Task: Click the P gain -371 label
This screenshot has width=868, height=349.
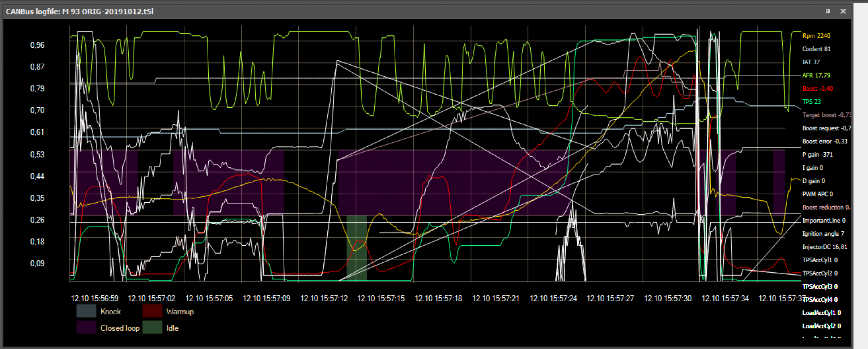Action: [x=817, y=155]
